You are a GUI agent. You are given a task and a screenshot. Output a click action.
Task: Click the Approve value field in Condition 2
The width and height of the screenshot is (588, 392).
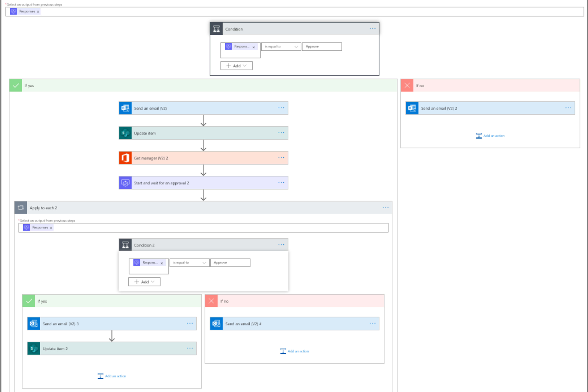[230, 262]
